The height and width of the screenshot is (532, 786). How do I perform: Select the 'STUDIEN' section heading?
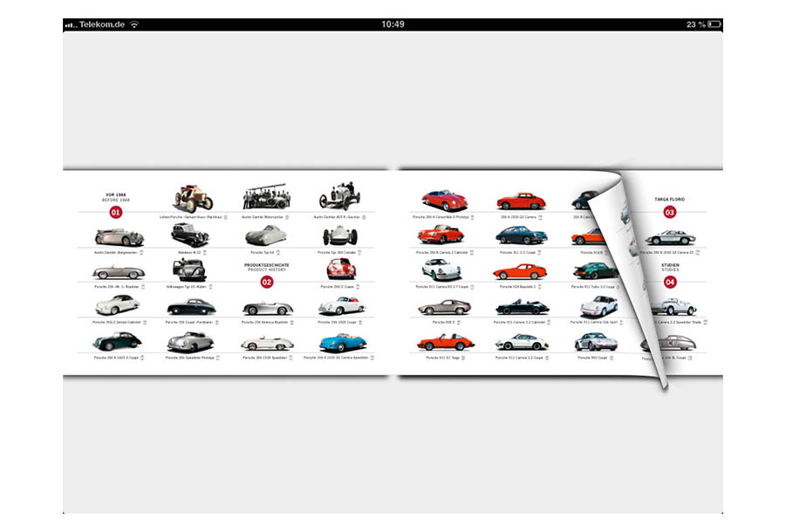[x=670, y=265]
